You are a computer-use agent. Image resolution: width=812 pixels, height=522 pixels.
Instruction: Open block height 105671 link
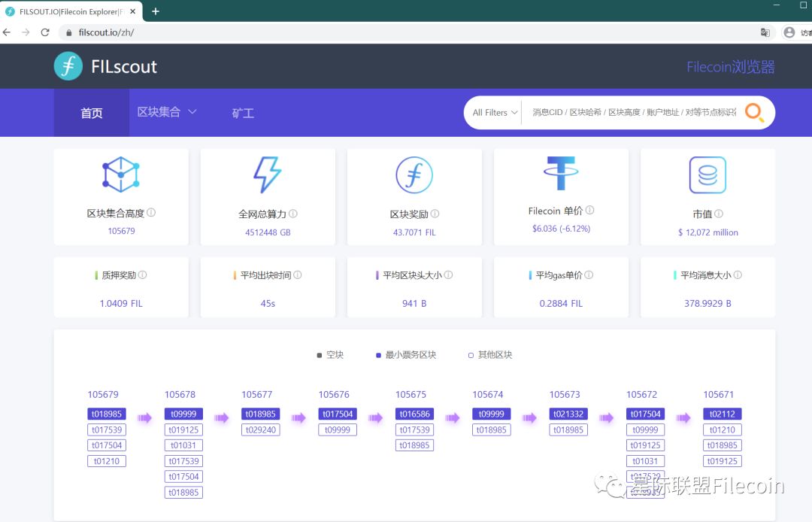pyautogui.click(x=718, y=395)
